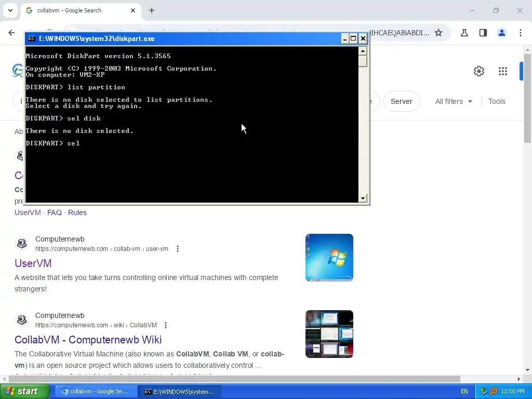Open the FAQ sitelink
The width and height of the screenshot is (532, 399).
tap(54, 212)
